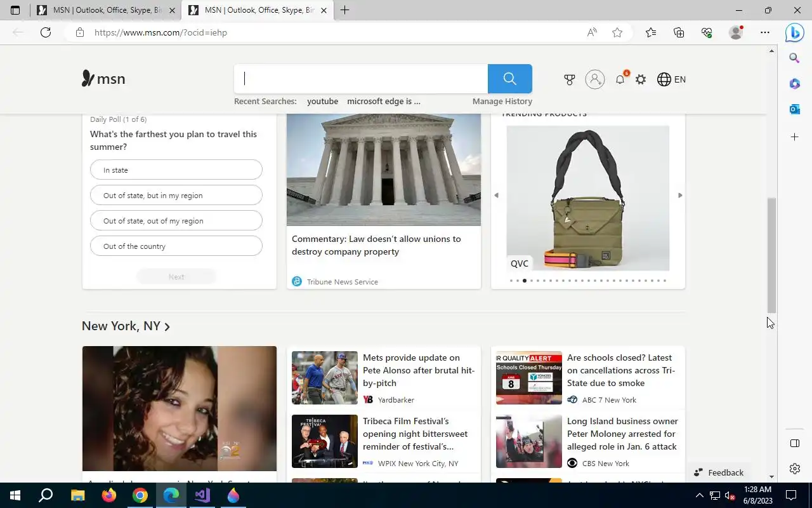Open the Outlook sidebar icon

coord(794,109)
